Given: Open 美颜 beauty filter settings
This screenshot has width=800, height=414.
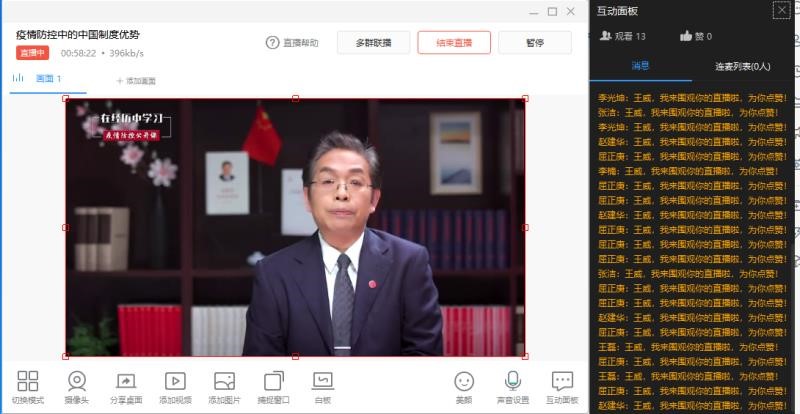Looking at the screenshot, I should 464,382.
